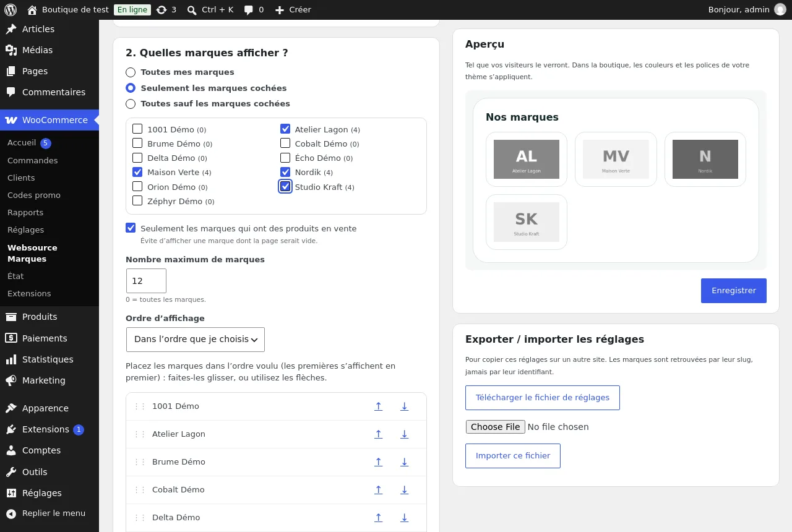Open the Produits menu in sidebar

[49, 317]
